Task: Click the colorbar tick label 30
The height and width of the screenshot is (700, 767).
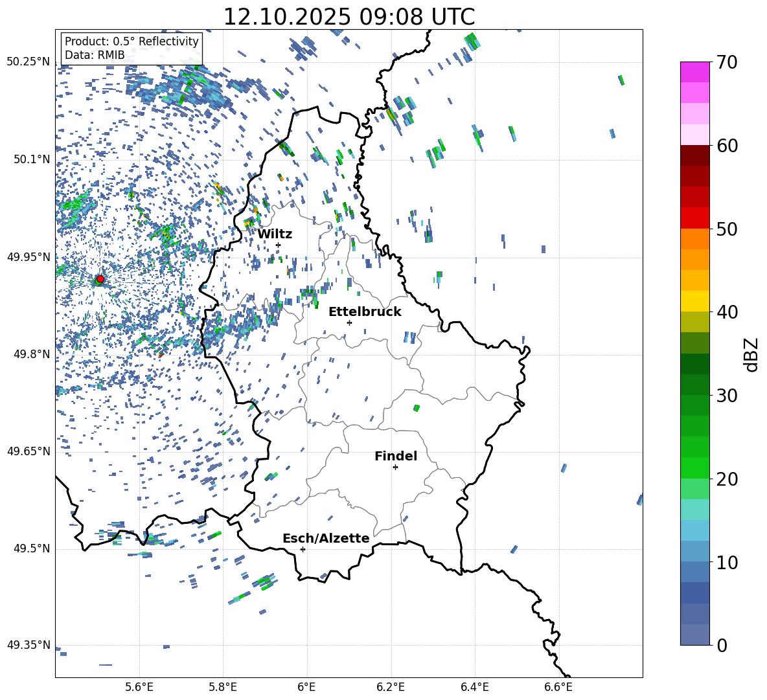Action: (726, 396)
